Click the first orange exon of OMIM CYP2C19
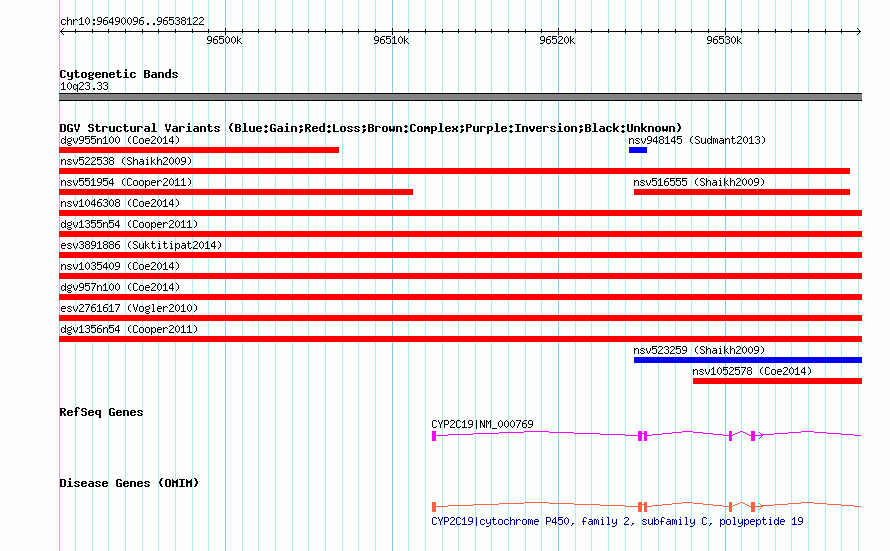890x551 pixels. coord(434,507)
